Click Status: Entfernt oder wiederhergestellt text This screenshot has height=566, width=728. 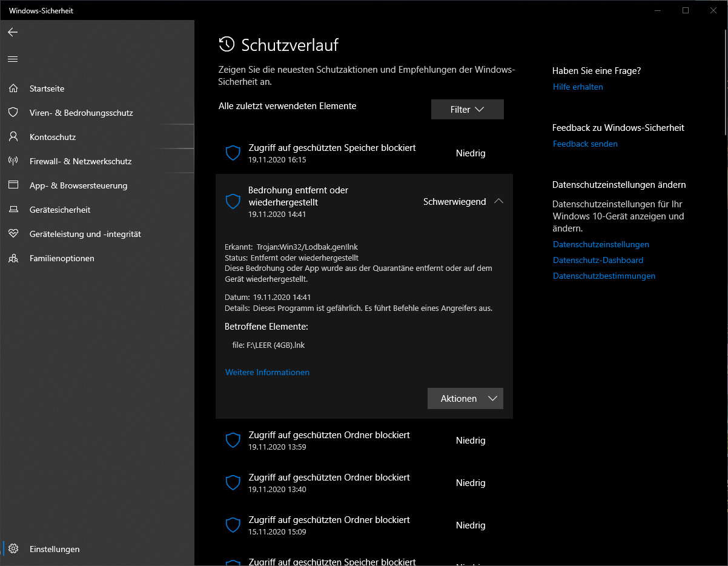pos(291,258)
